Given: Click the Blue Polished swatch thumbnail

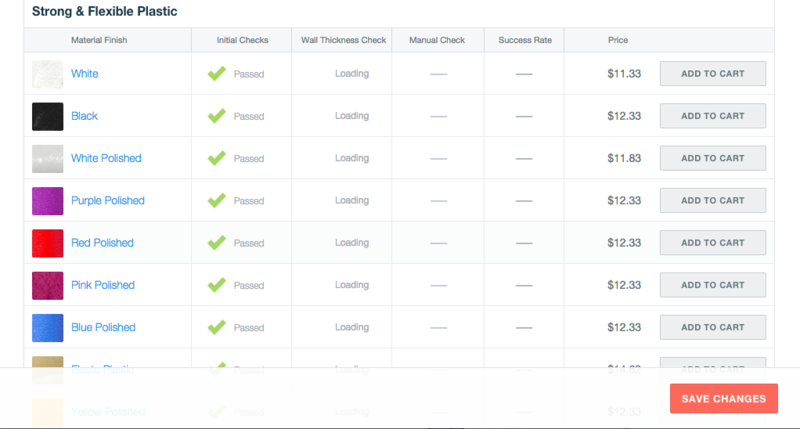Looking at the screenshot, I should coord(47,328).
